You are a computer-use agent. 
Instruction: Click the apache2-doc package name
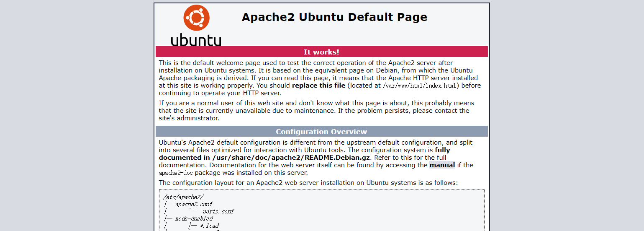point(176,173)
